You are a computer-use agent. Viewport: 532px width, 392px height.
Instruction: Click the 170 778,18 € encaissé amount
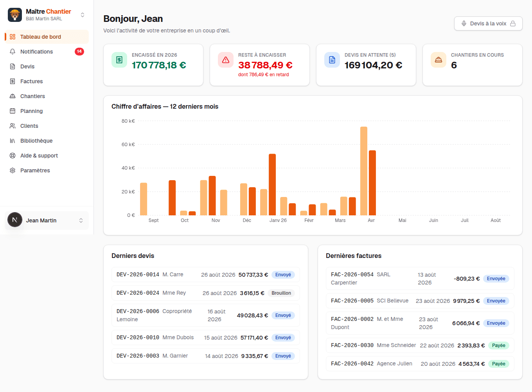click(159, 65)
